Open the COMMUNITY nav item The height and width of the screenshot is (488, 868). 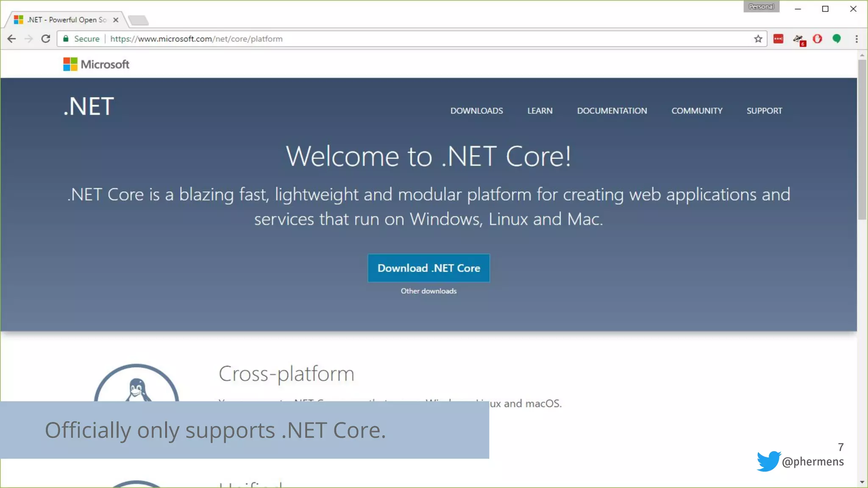tap(697, 111)
